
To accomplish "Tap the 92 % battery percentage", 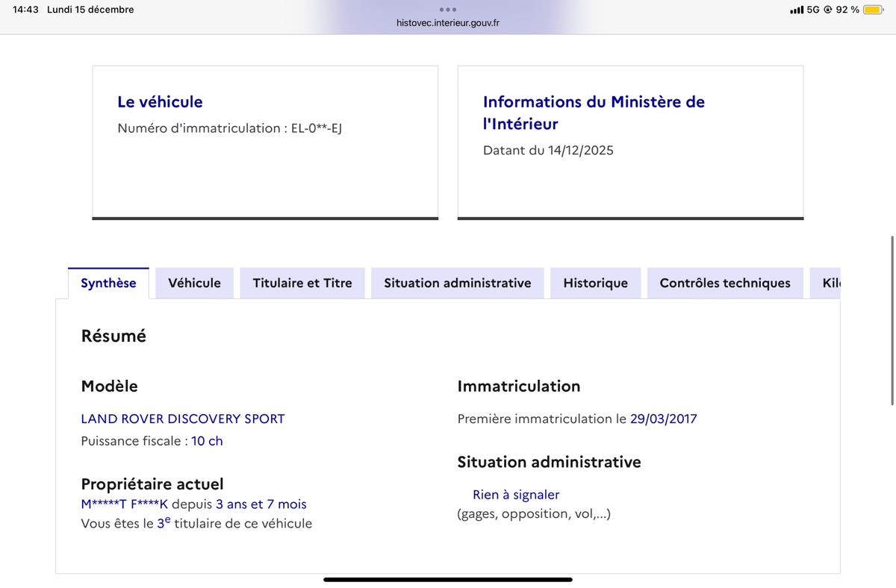I will pos(847,10).
